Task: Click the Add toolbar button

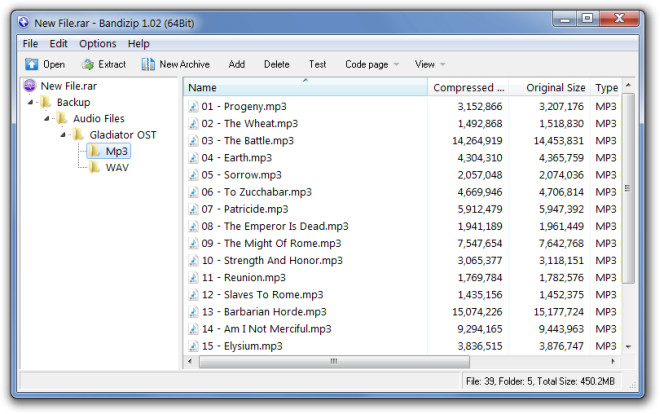Action: click(x=237, y=64)
